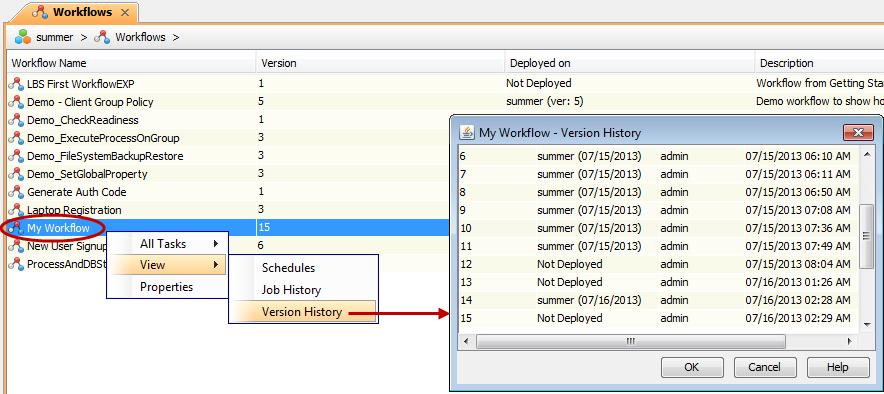Open Version History from the View submenu

tap(303, 312)
